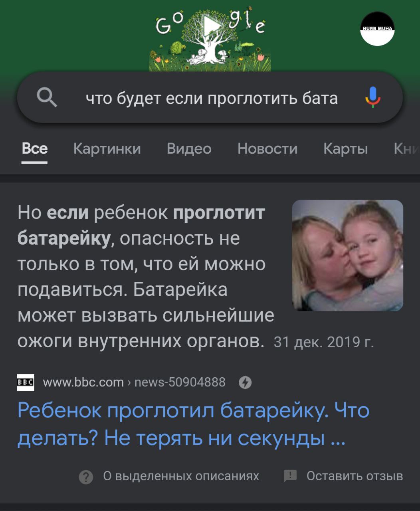This screenshot has height=511, width=420.
Task: Open the www.bbc.com news-50904888 URL
Action: pos(134,382)
